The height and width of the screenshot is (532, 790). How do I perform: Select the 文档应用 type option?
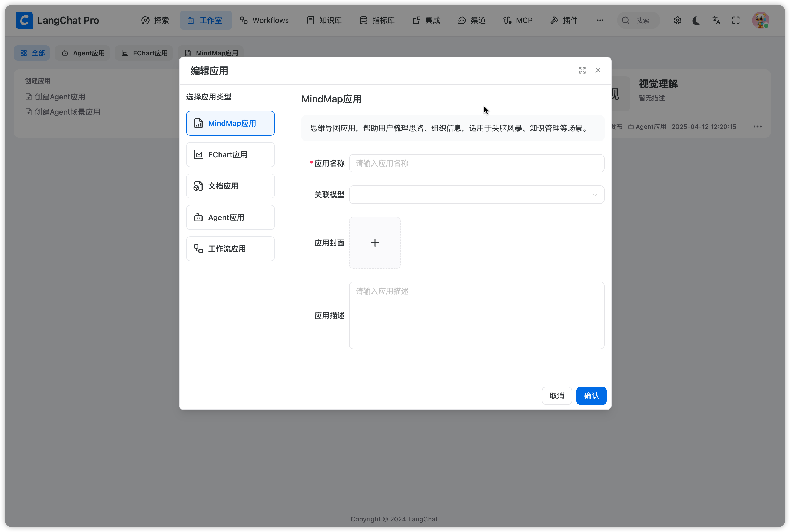[230, 186]
